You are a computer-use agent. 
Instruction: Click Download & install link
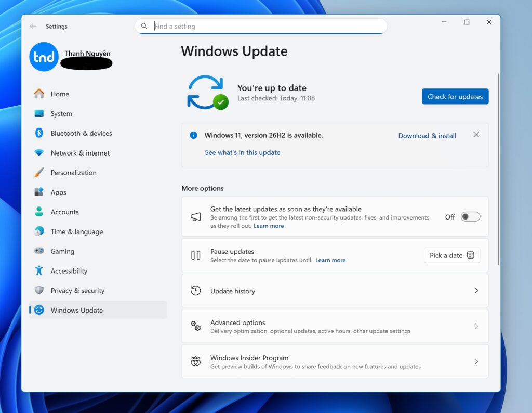click(x=427, y=136)
